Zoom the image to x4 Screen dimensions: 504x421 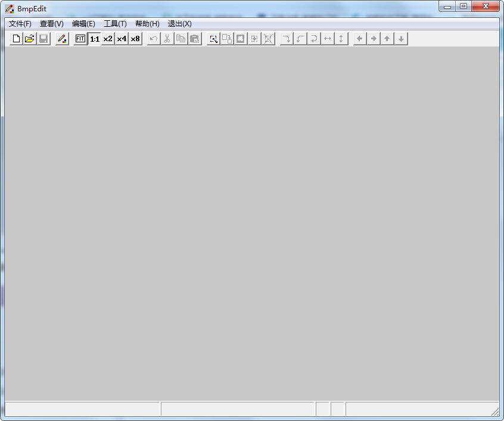[122, 39]
